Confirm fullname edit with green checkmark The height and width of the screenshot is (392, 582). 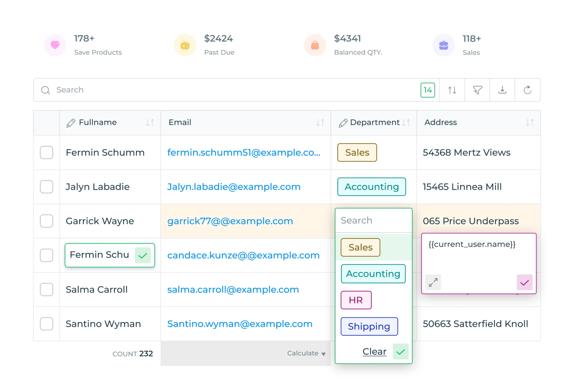point(143,255)
